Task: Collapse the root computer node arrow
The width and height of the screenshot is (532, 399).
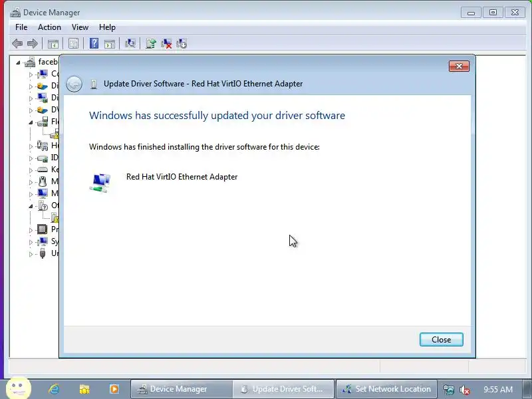Action: [x=18, y=63]
